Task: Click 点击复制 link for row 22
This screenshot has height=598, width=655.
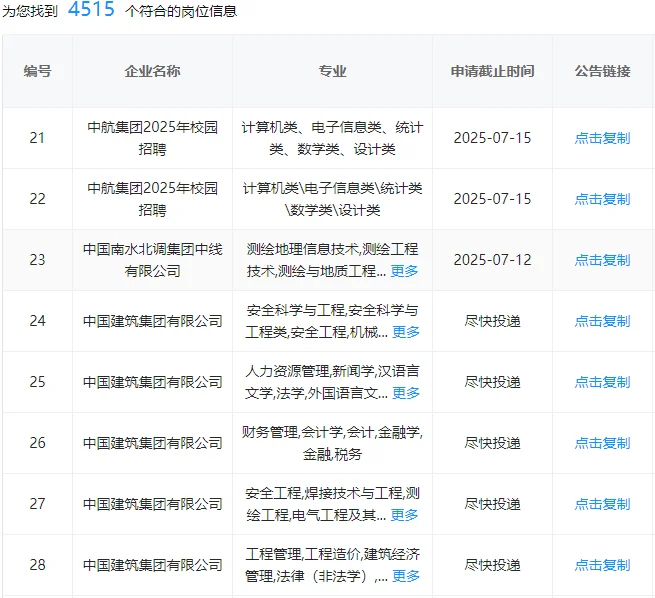Action: click(602, 199)
